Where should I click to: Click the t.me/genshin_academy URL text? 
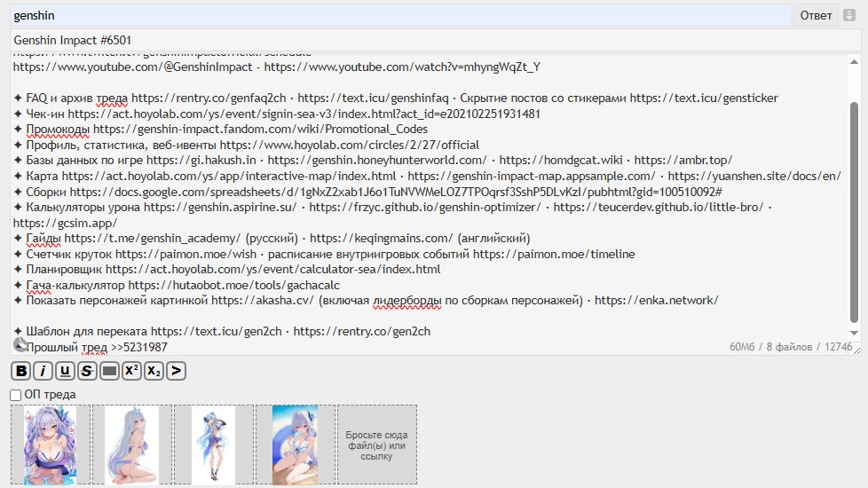153,239
